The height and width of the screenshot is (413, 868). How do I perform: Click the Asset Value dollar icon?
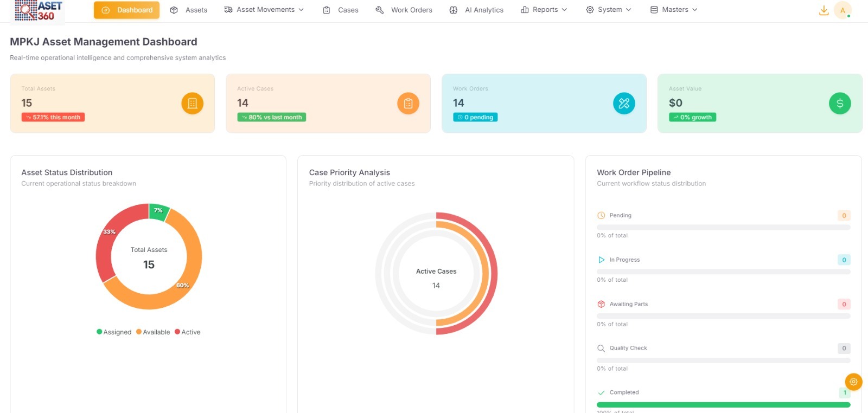pos(839,104)
